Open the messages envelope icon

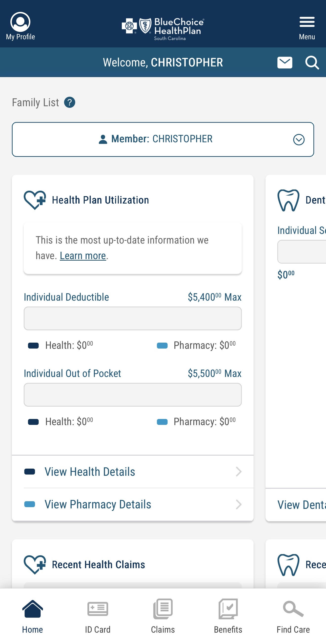click(285, 62)
